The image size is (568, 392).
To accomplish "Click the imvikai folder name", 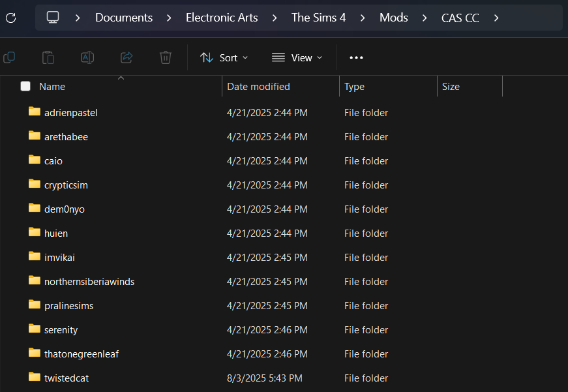I will [x=59, y=258].
